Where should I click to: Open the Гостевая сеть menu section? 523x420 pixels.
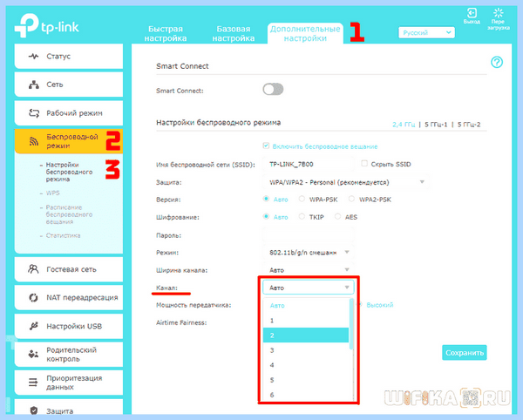click(x=69, y=269)
